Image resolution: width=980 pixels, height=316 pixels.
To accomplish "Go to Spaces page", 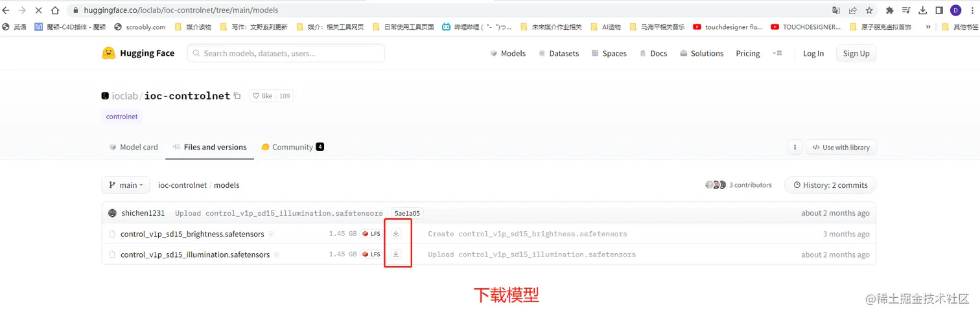I will (x=609, y=53).
